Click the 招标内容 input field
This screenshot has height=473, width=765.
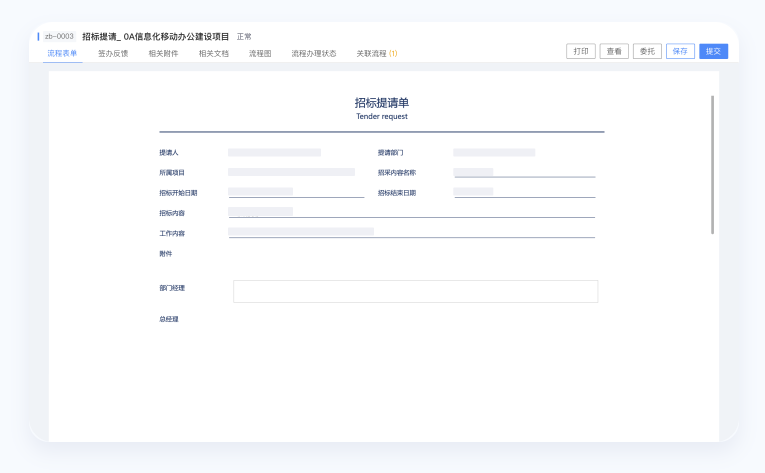point(410,212)
